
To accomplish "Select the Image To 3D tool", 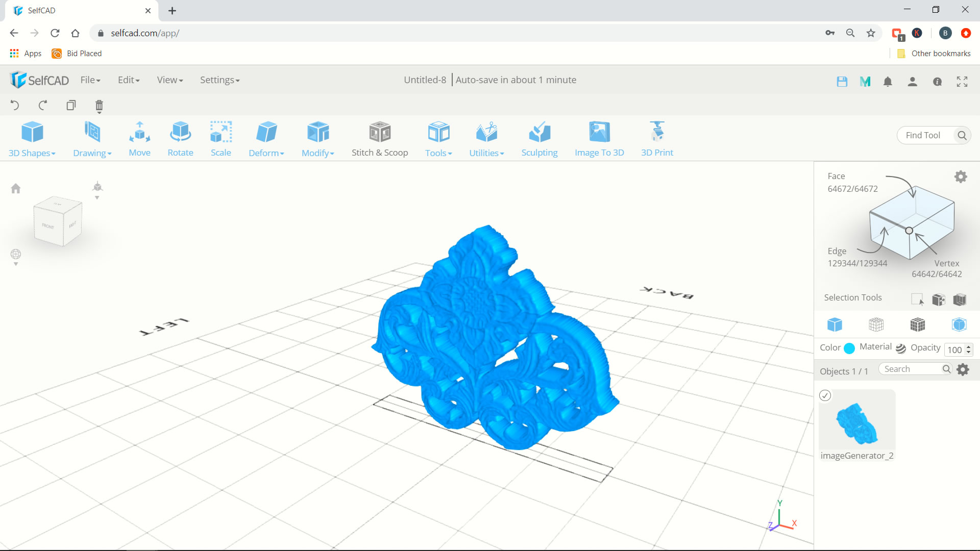I will pos(599,138).
